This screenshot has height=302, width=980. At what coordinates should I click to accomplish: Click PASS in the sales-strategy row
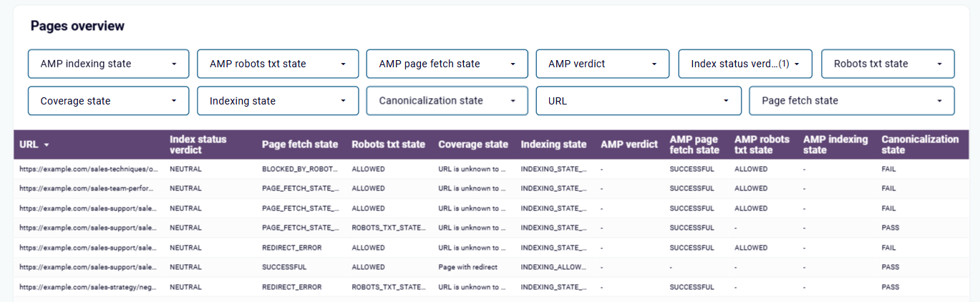890,287
